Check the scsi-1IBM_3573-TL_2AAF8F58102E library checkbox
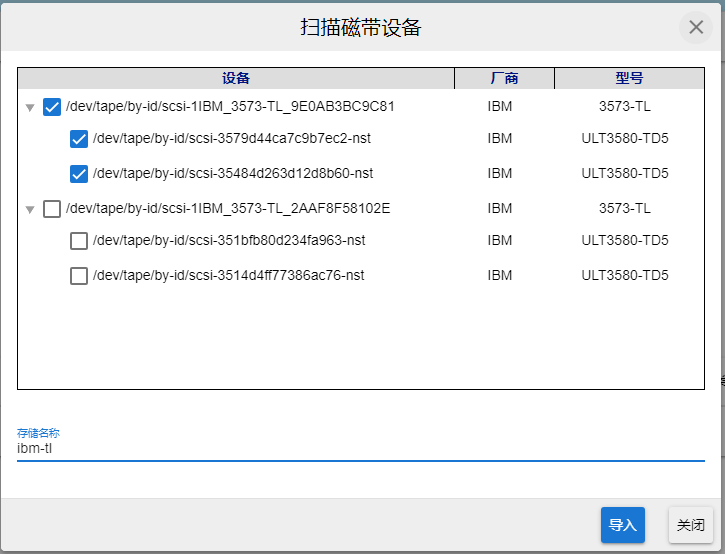Screen dimensions: 725x554 point(53,209)
